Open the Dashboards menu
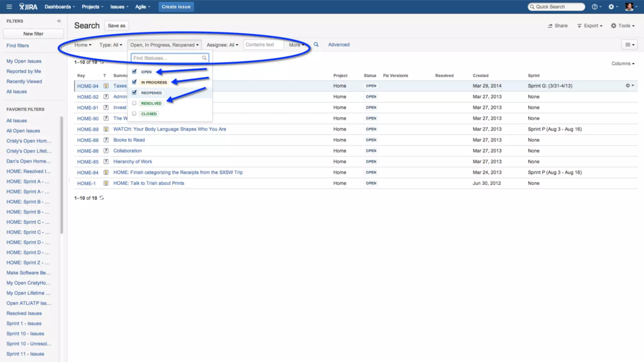Image resolution: width=644 pixels, height=362 pixels. [59, 7]
